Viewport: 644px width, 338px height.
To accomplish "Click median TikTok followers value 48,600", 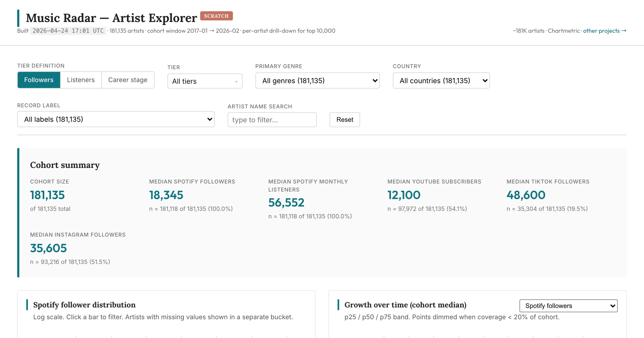I will (526, 195).
